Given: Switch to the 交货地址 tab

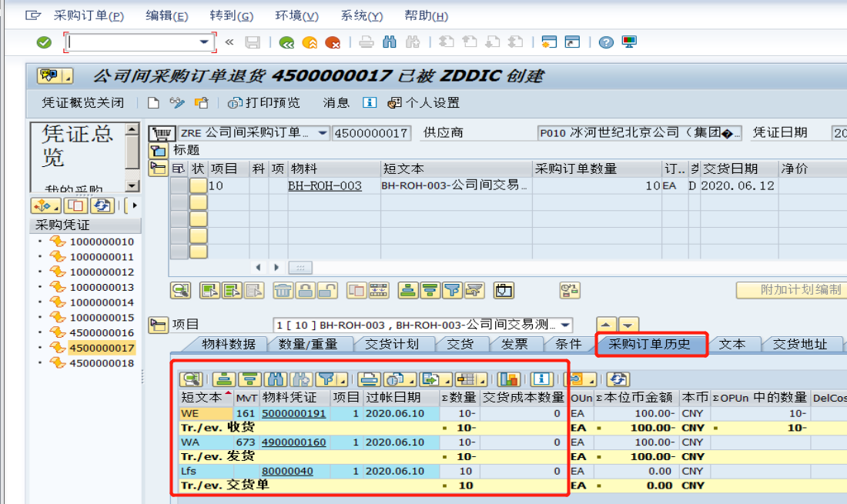Looking at the screenshot, I should [800, 344].
